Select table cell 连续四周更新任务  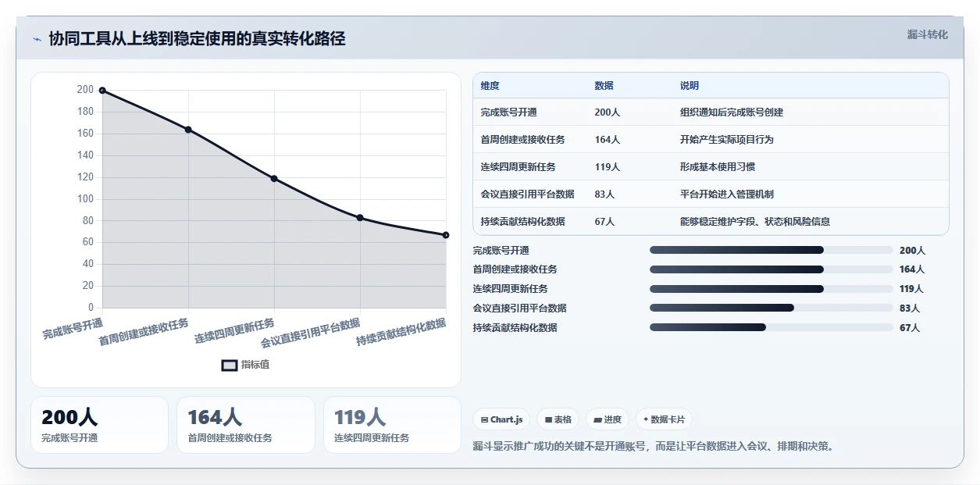pos(519,167)
